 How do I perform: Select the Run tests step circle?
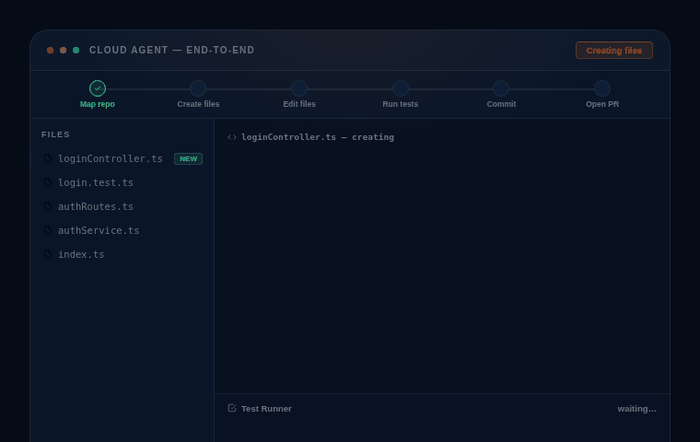400,88
